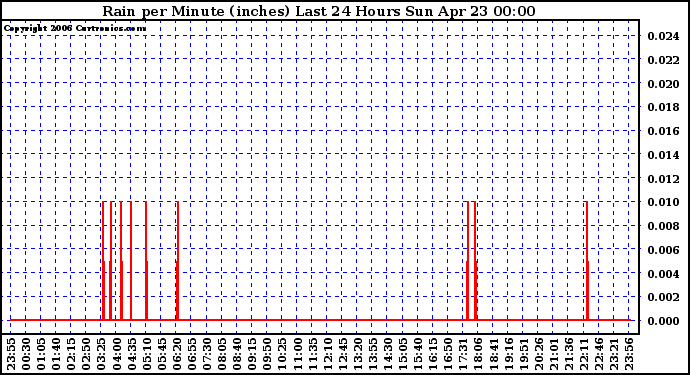Click the 17:31 time label

click(463, 354)
